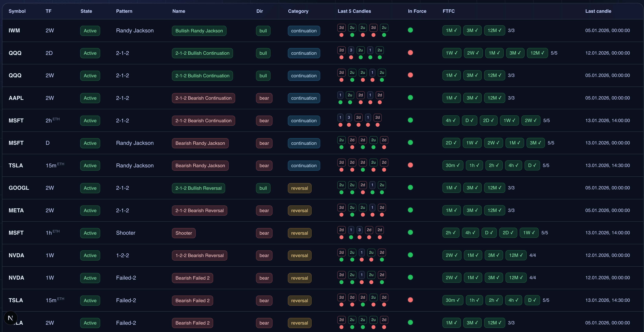Click the "3" candle badge on QQQ 2D row
This screenshot has height=332, width=644.
pyautogui.click(x=351, y=50)
